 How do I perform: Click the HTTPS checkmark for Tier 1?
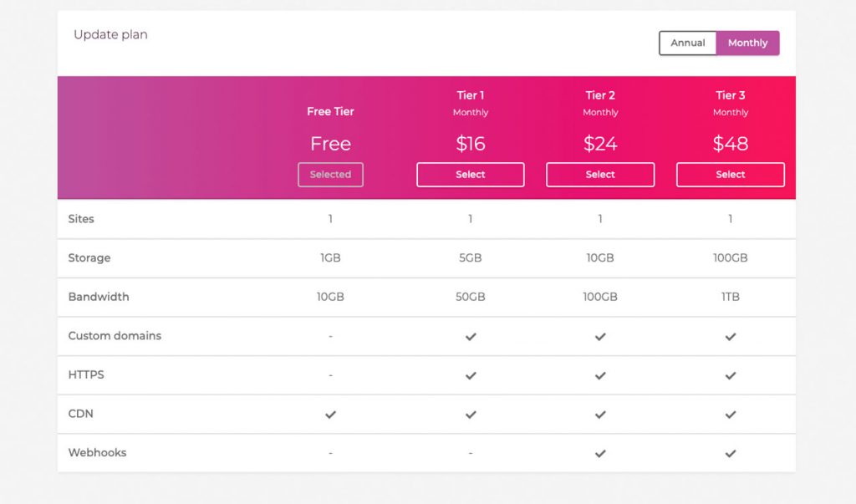coord(471,375)
